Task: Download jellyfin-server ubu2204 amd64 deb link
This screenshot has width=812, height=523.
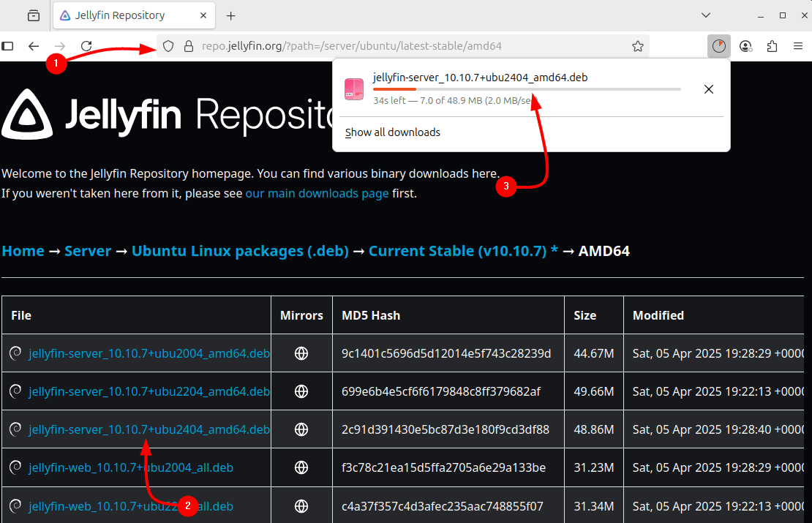Action: point(149,391)
